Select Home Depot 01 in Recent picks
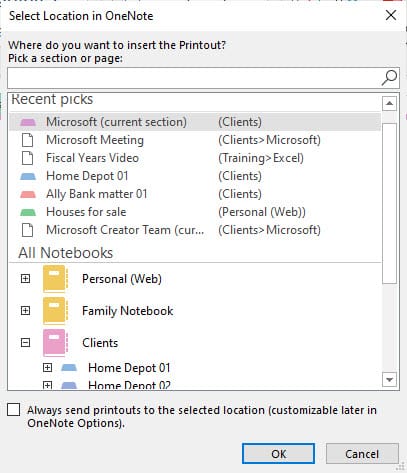The image size is (407, 473). (x=195, y=176)
